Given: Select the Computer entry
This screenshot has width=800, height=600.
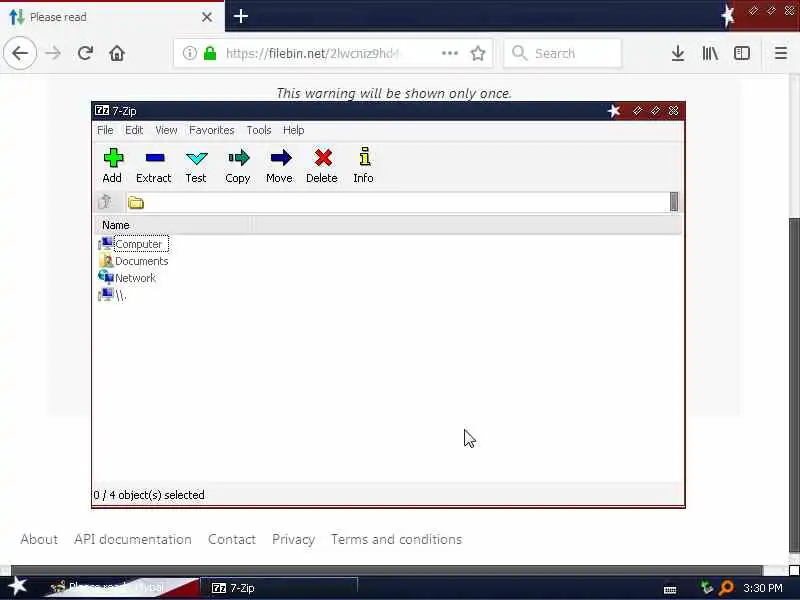Looking at the screenshot, I should 138,244.
